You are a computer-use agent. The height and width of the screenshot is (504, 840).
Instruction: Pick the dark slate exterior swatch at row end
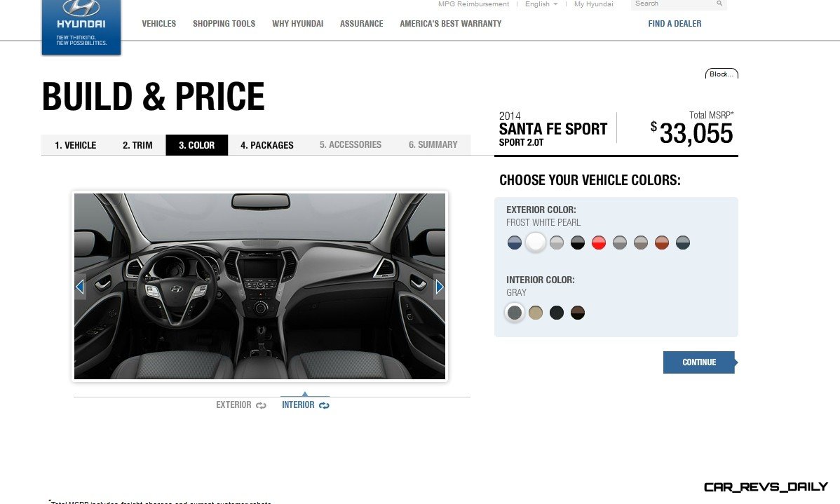(x=682, y=243)
